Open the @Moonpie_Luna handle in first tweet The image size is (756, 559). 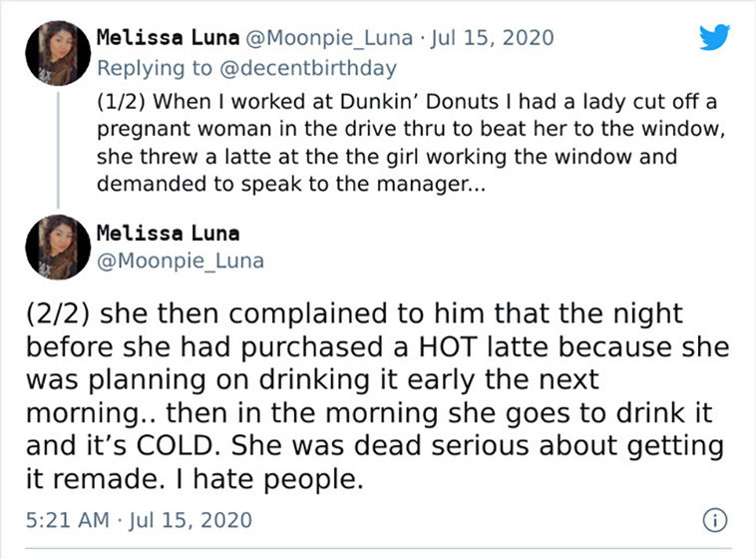329,38
